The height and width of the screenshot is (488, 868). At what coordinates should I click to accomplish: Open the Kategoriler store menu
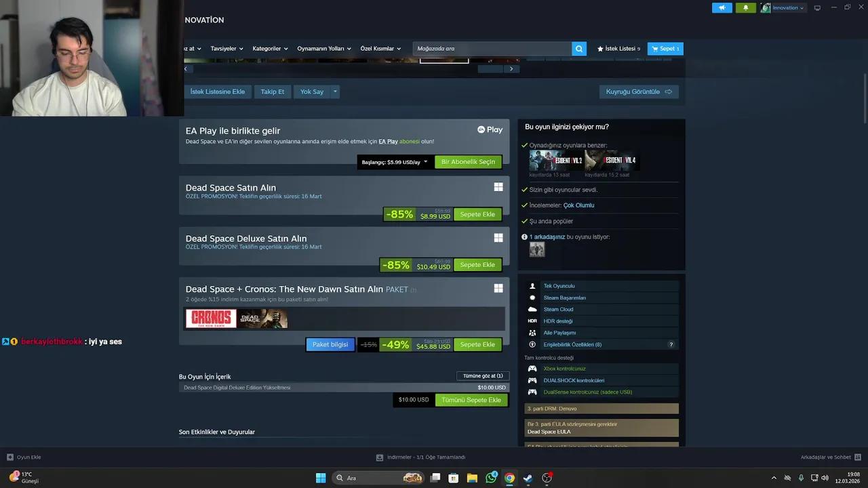point(270,49)
